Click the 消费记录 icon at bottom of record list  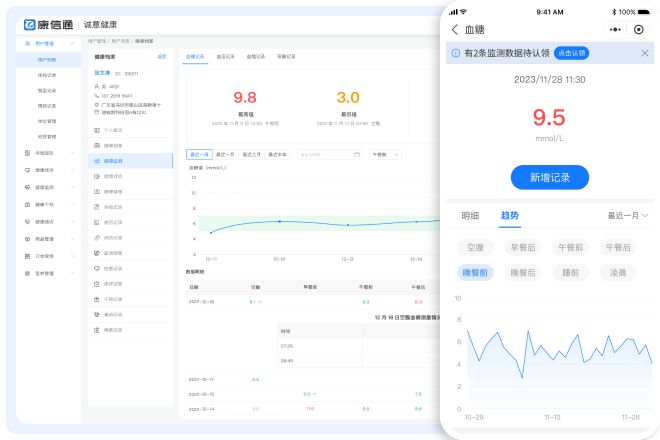coord(97,330)
